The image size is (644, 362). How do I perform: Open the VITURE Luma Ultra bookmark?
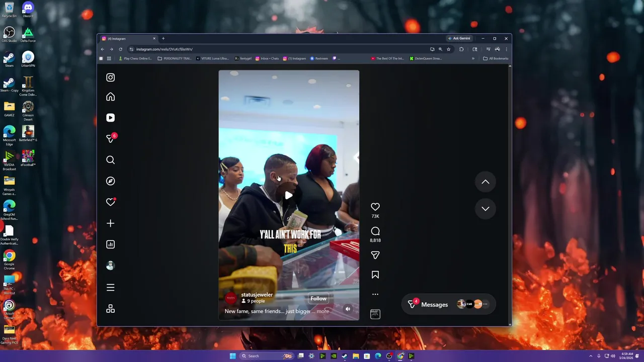[x=212, y=58]
